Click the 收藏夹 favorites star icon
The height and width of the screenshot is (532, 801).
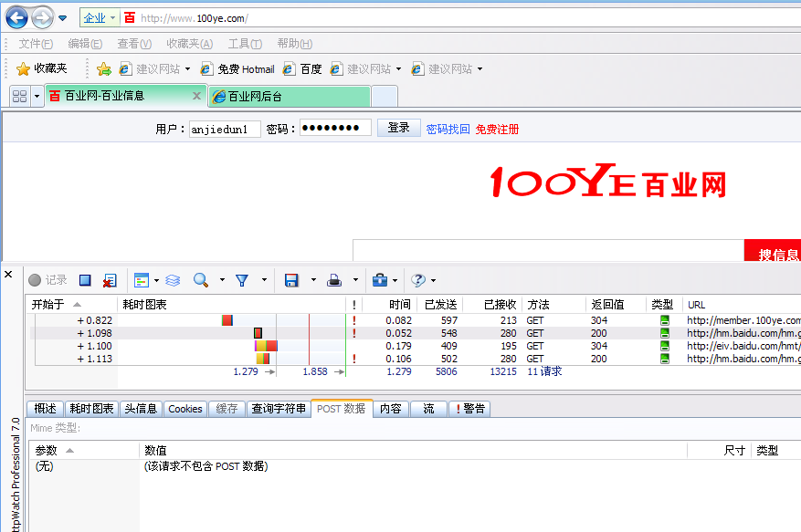coord(26,67)
